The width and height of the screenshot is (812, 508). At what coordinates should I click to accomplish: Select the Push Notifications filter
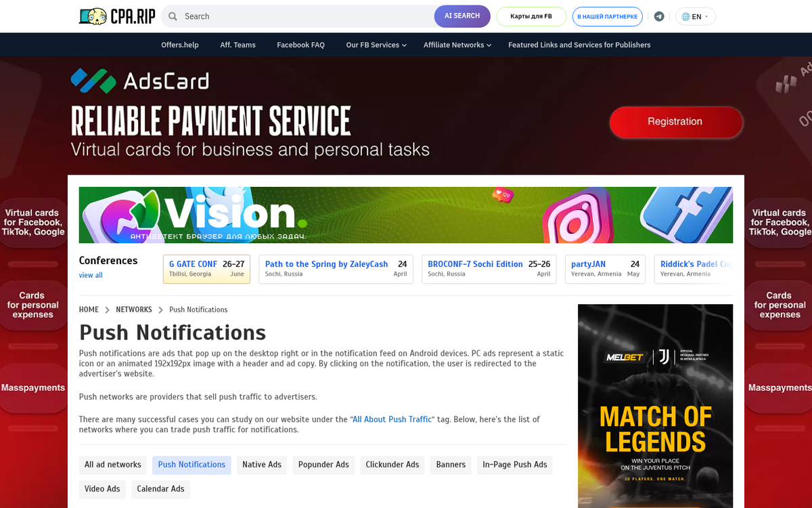point(191,465)
